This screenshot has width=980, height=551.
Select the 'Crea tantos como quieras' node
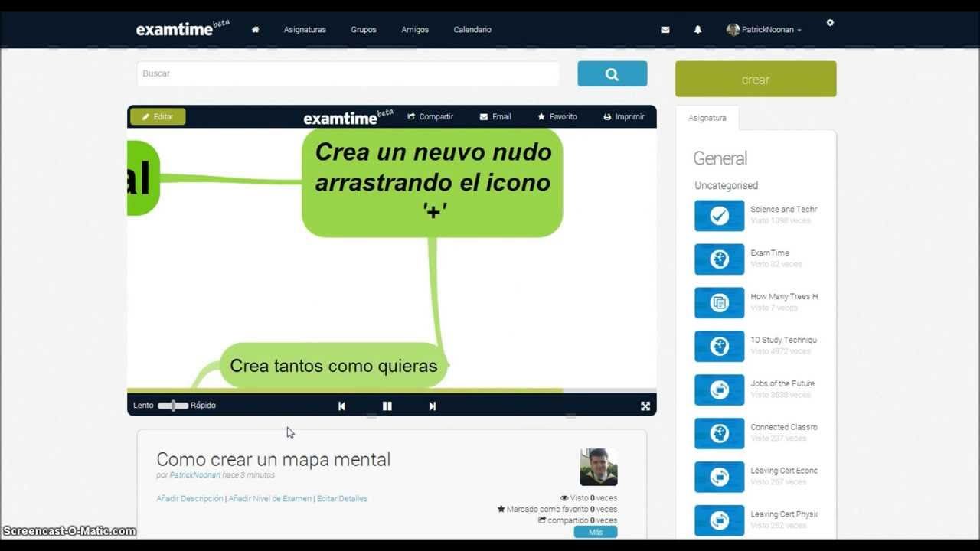(x=334, y=366)
